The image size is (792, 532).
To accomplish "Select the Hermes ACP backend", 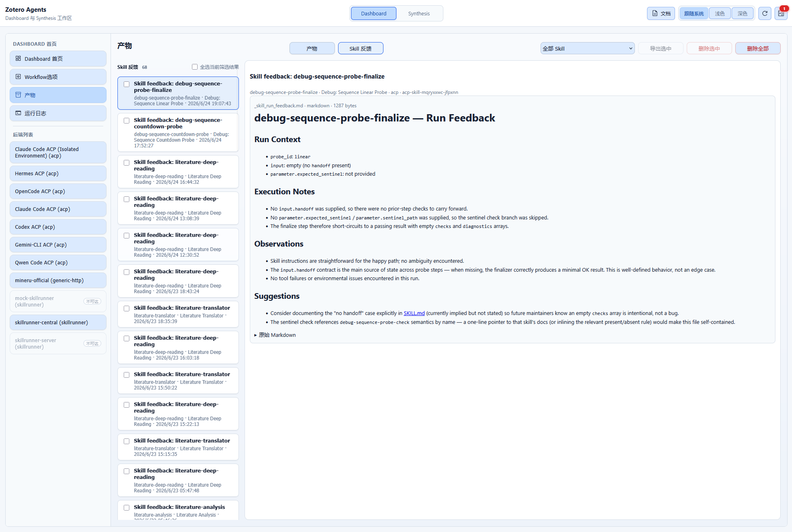I will coord(58,173).
